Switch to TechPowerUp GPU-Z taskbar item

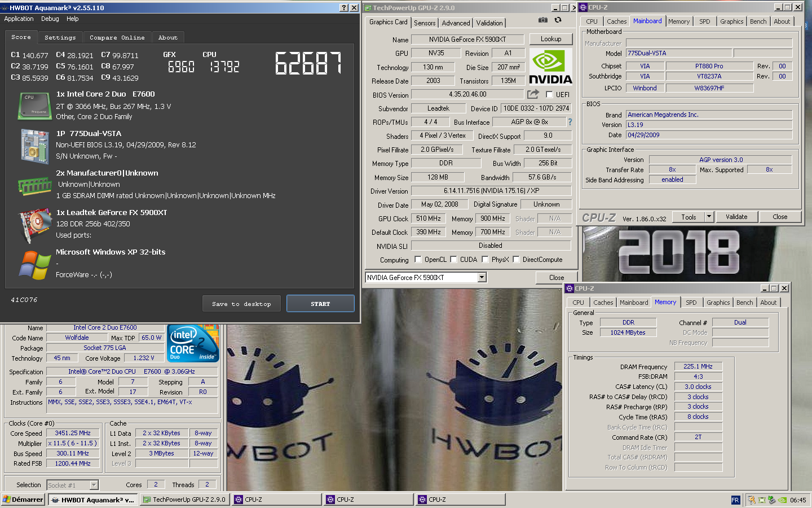click(185, 500)
